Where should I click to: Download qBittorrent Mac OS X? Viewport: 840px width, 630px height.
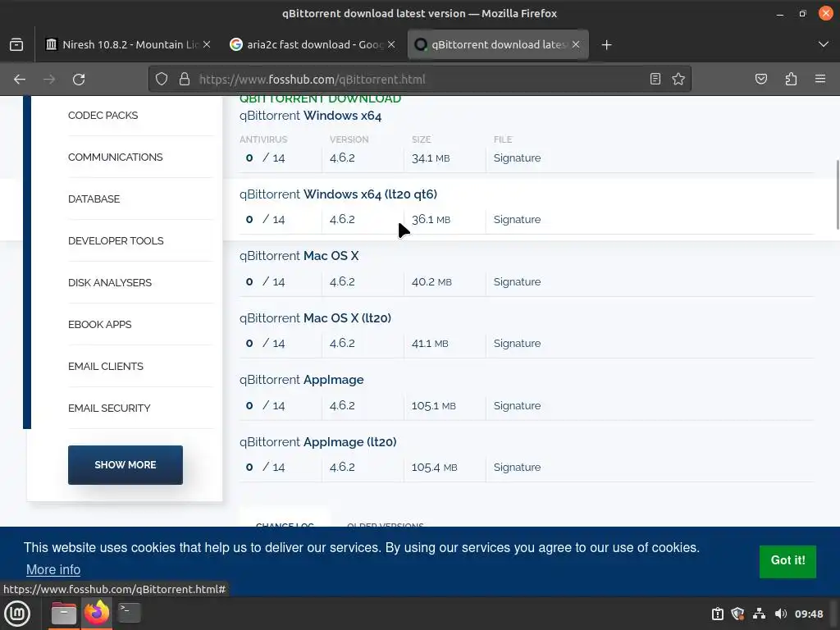(299, 256)
